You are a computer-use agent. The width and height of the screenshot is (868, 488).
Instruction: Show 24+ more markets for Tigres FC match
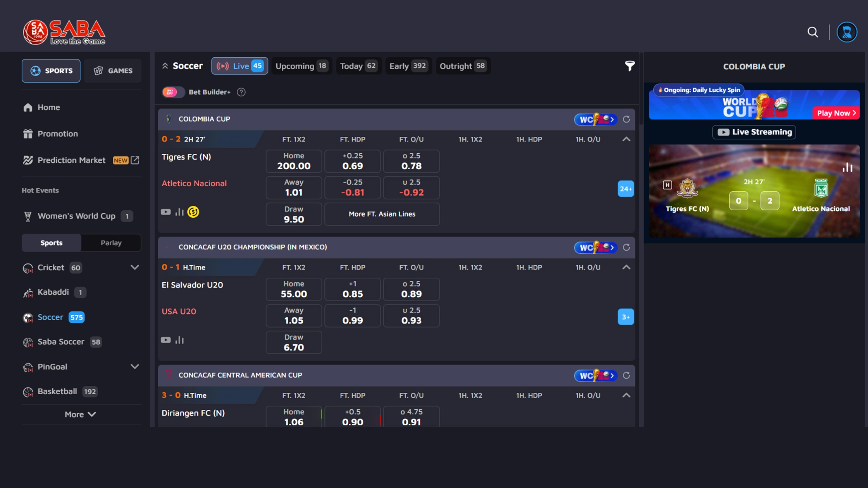626,189
